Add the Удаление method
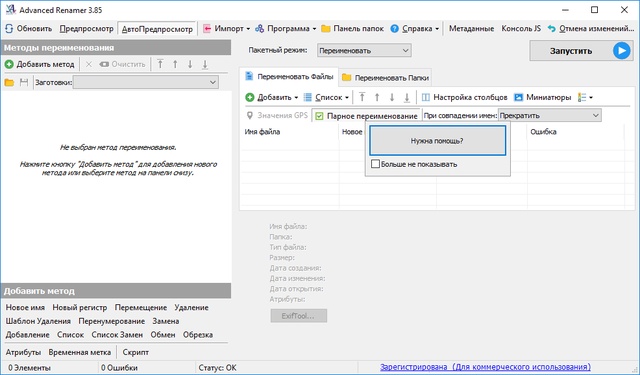This screenshot has height=375, width=640. 191,308
